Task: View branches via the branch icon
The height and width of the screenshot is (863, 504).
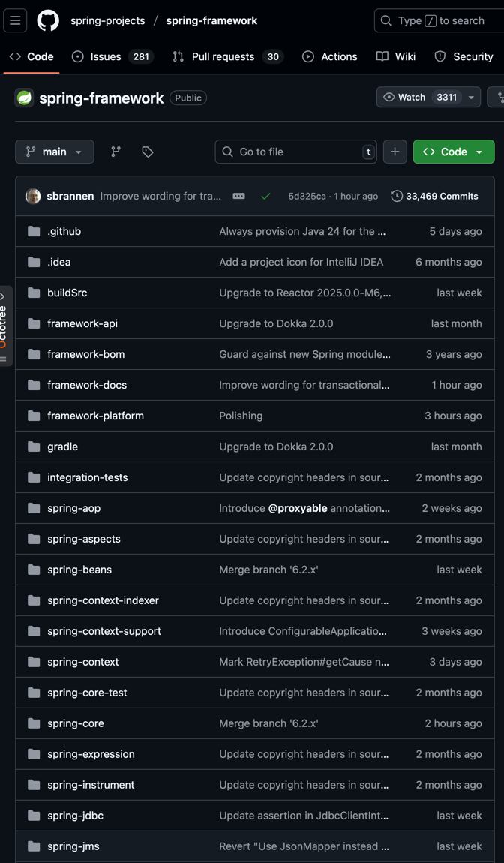Action: 115,152
